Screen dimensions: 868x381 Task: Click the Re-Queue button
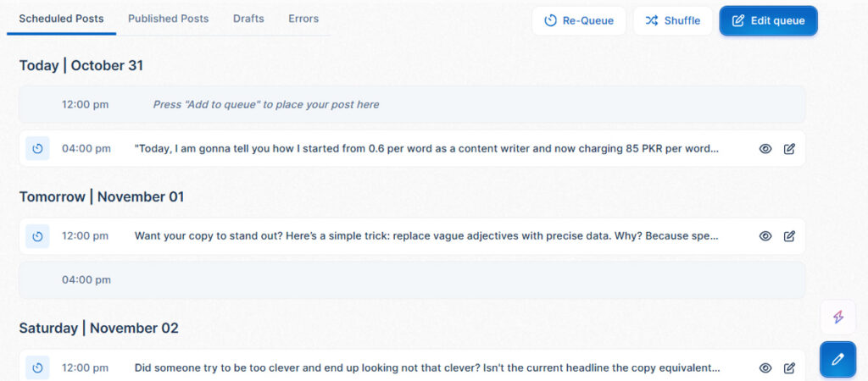[x=579, y=21]
